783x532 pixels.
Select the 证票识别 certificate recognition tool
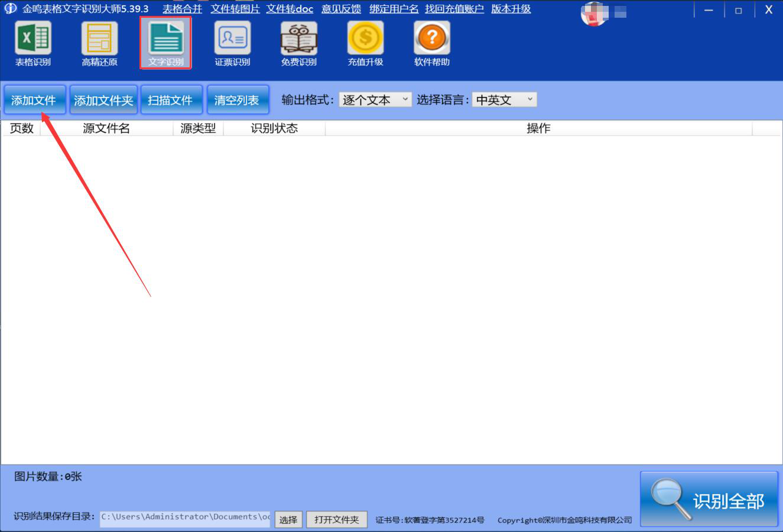click(232, 43)
